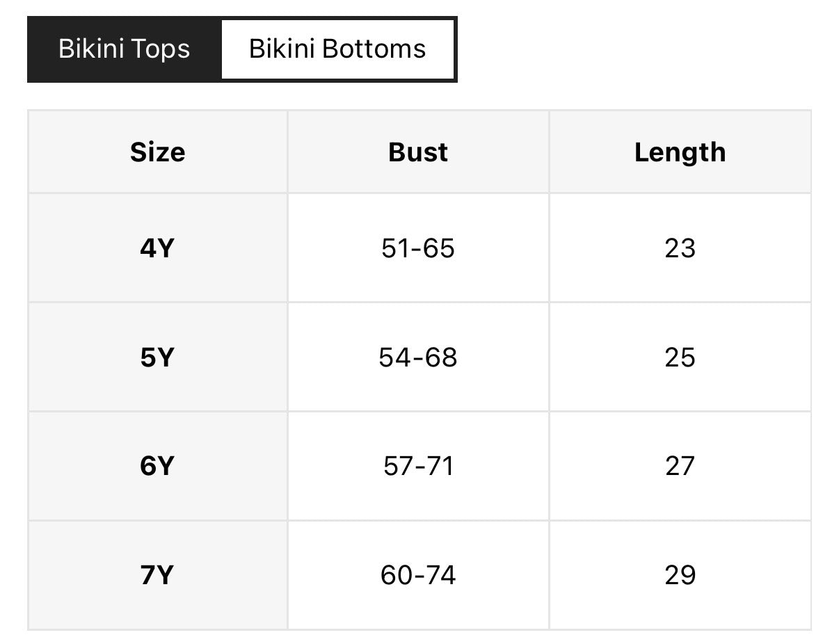Choose the 6Y size row label
839x644 pixels.
pos(157,466)
